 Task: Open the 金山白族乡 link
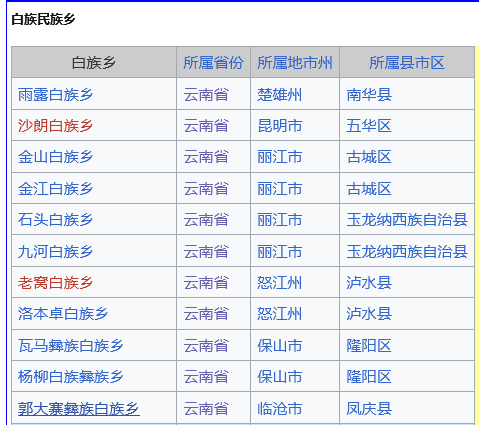(55, 157)
